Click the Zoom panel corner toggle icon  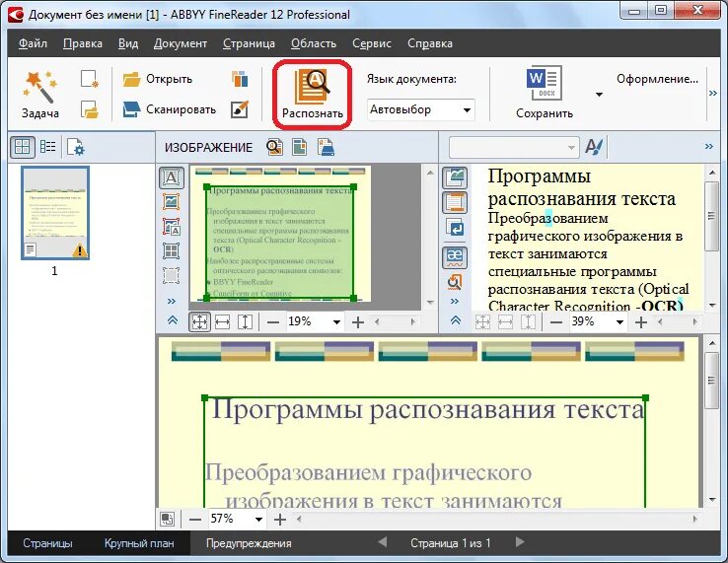(x=167, y=519)
